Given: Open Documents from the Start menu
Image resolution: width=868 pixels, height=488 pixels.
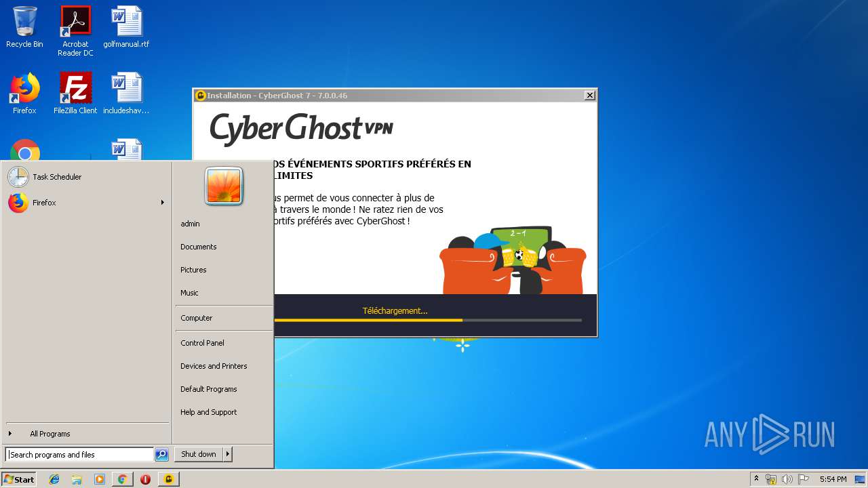Looking at the screenshot, I should [198, 247].
